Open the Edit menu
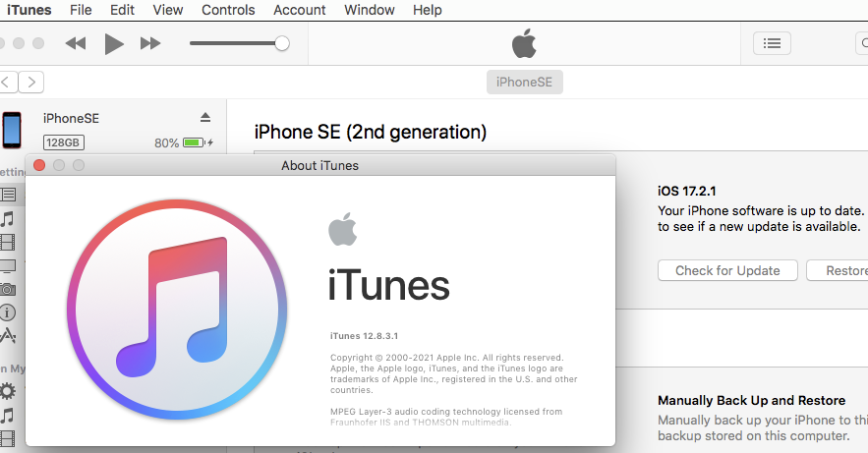Image resolution: width=868 pixels, height=453 pixels. 122,10
